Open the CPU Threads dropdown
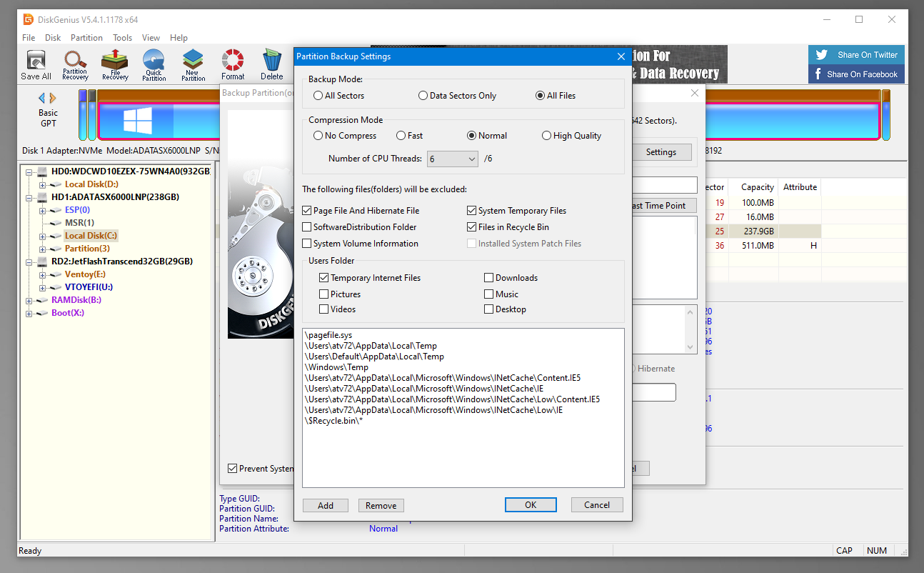The image size is (924, 573). (x=453, y=159)
